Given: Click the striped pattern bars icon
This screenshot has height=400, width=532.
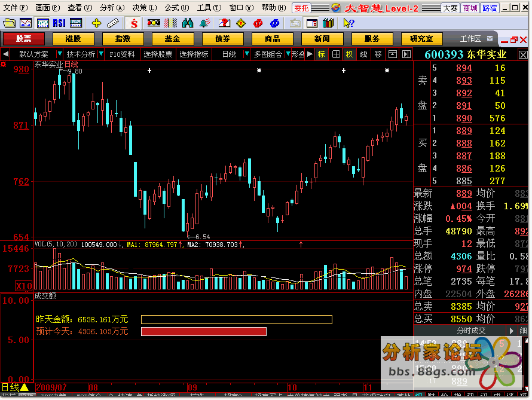Looking at the screenshot, I should (x=171, y=23).
